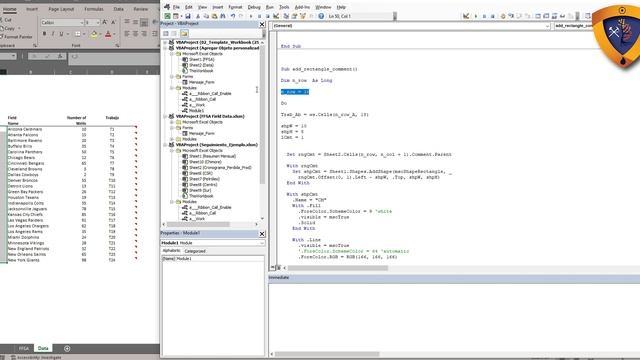Click the Copy button in Excel ribbon
The height and width of the screenshot is (360, 640).
click(x=8, y=28)
